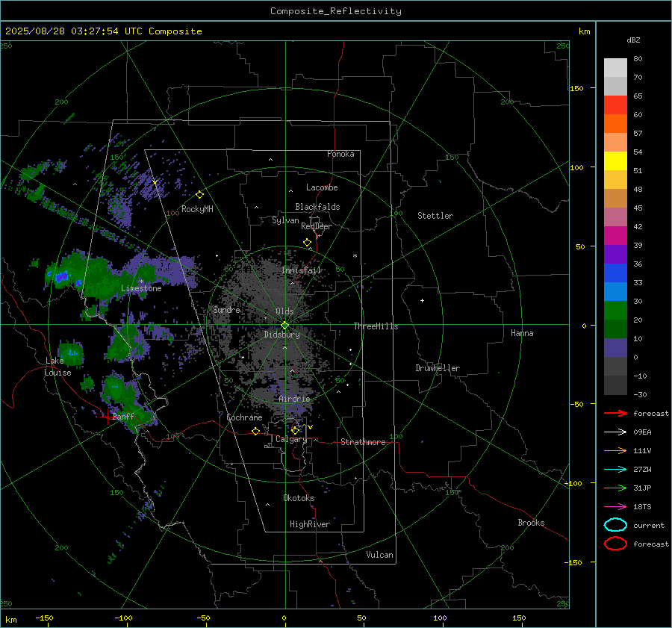Click the asterisk marker above Limestone label
Screen dimensions: 672x628
coord(141,282)
